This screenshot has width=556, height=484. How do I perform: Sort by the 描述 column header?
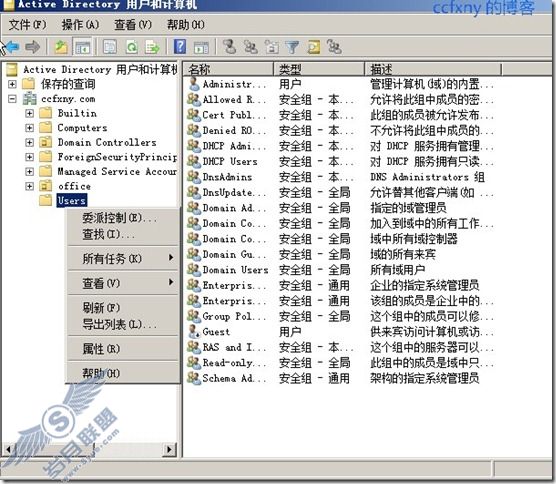pyautogui.click(x=433, y=69)
